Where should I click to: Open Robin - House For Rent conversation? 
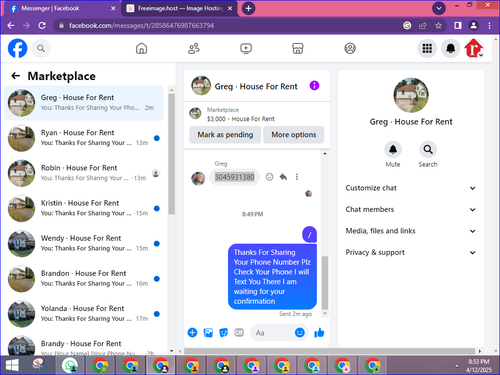click(x=84, y=173)
